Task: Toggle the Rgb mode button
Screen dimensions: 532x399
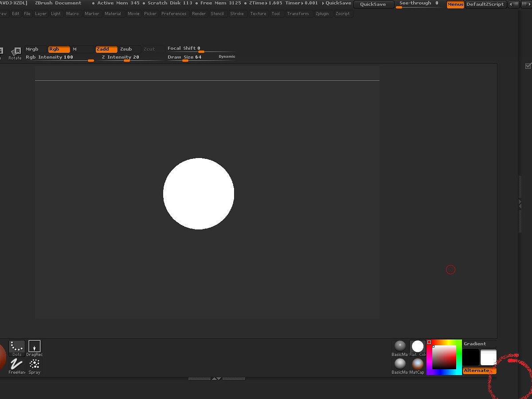Action: pos(59,49)
